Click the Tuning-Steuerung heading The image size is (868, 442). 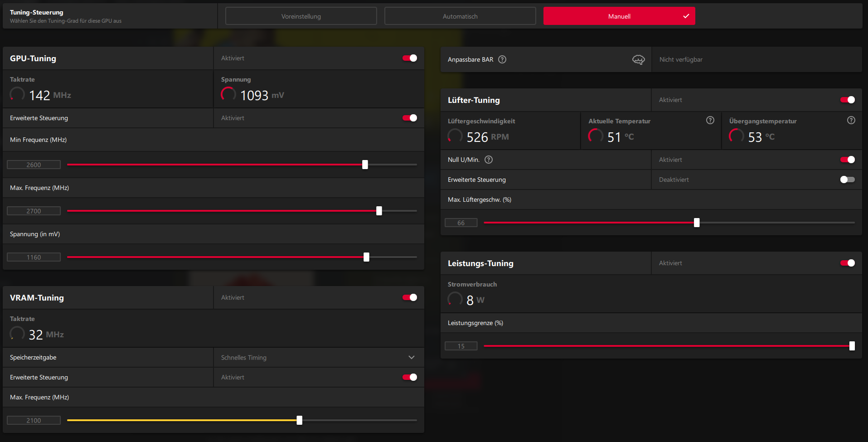coord(37,12)
